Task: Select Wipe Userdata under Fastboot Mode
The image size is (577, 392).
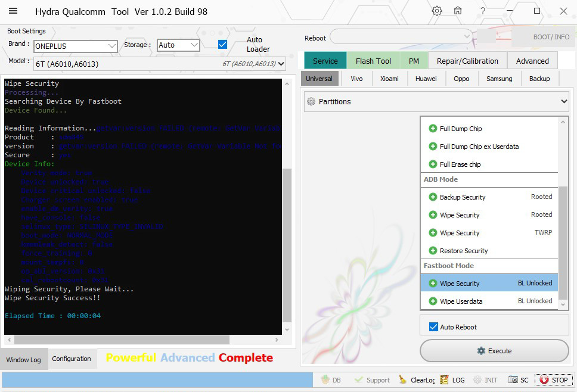Action: pyautogui.click(x=461, y=301)
